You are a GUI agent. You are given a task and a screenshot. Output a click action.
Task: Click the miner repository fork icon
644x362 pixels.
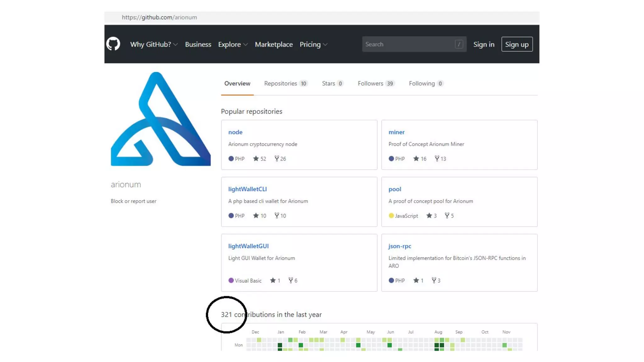click(437, 158)
